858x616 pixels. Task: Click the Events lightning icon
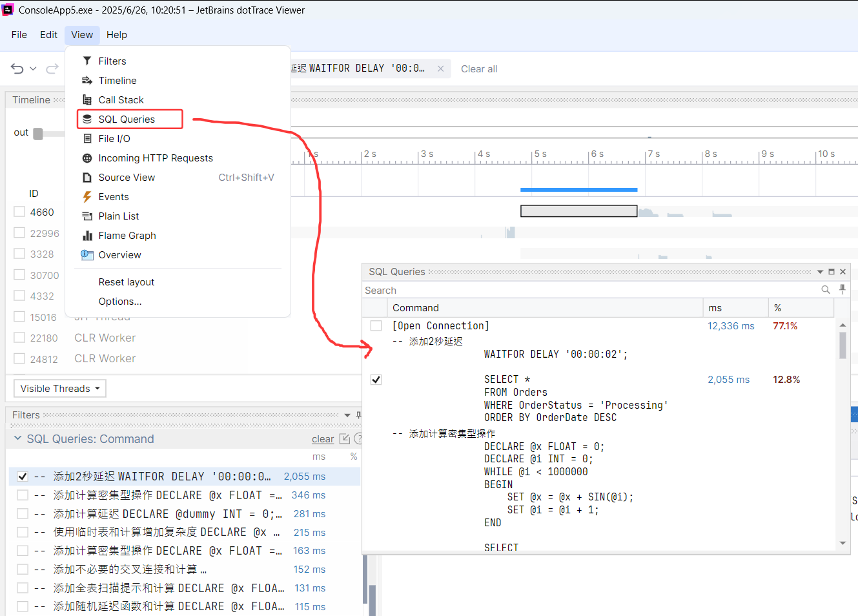click(x=87, y=197)
